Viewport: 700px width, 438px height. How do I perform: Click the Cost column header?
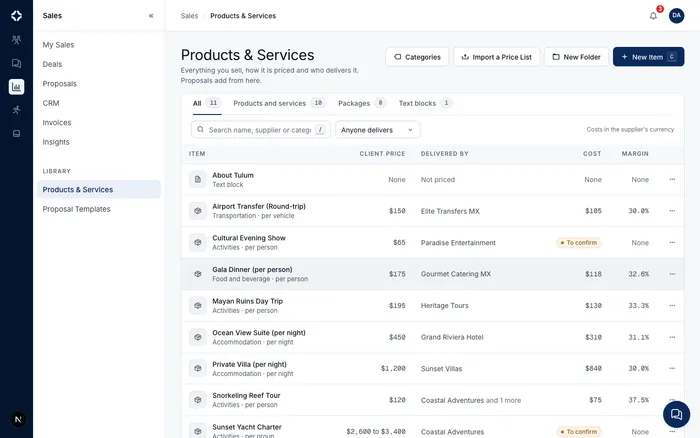coord(592,154)
